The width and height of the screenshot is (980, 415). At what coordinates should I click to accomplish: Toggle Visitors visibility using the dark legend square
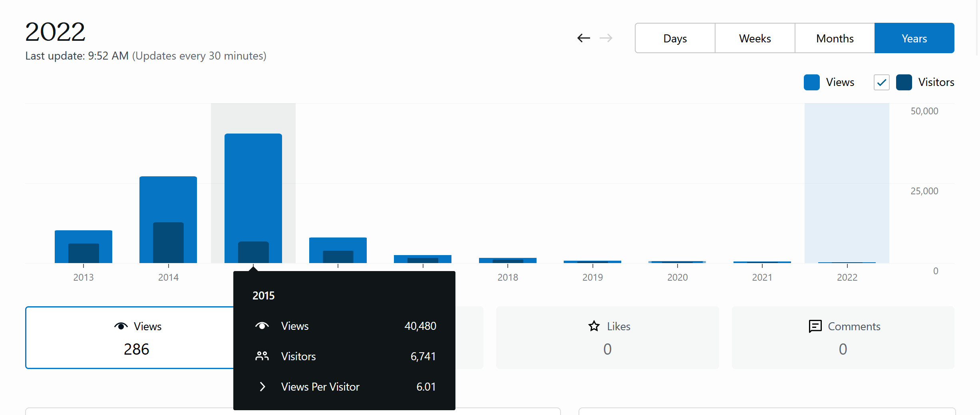click(x=904, y=82)
